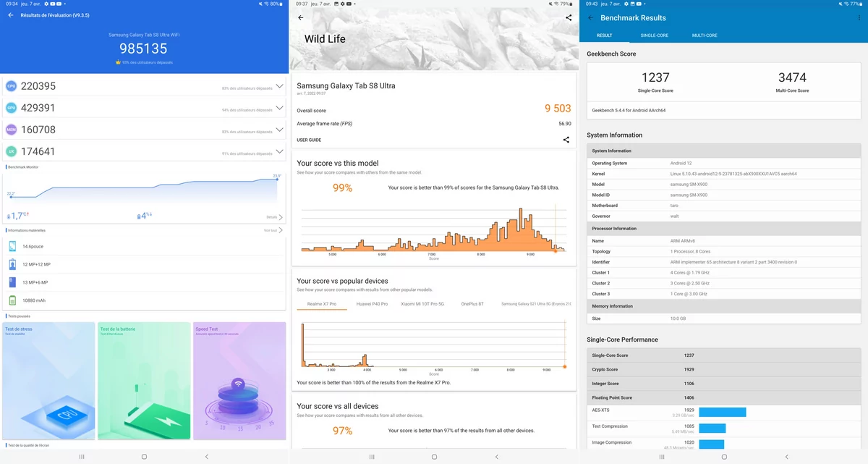This screenshot has height=464, width=868.
Task: Tap back button in Geekbench navigation bar
Action: [x=787, y=457]
